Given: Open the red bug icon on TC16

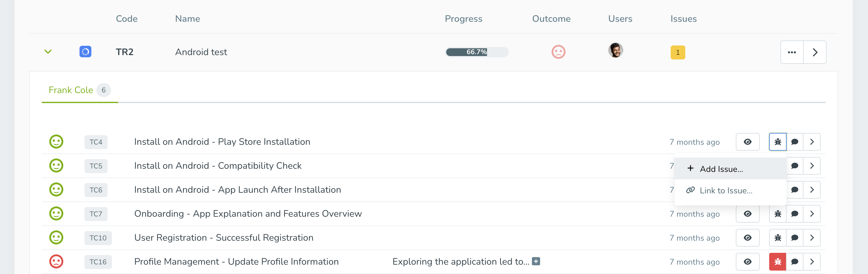Looking at the screenshot, I should tap(777, 262).
